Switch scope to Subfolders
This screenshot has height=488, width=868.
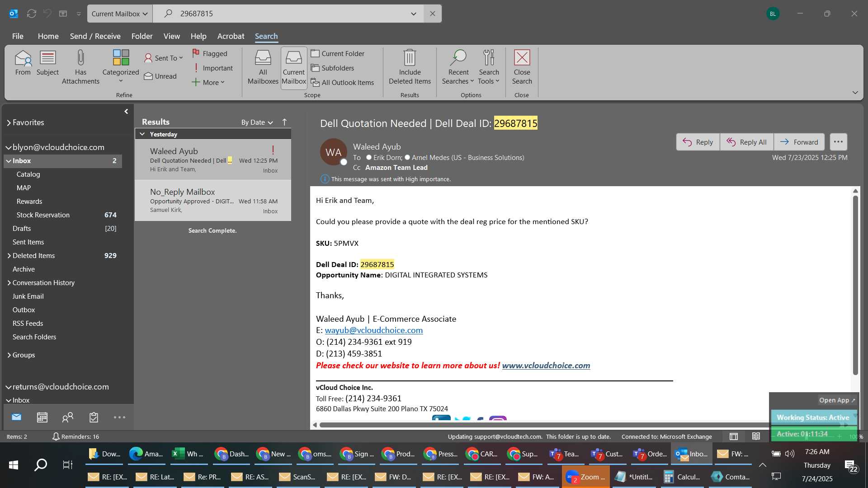(x=332, y=68)
